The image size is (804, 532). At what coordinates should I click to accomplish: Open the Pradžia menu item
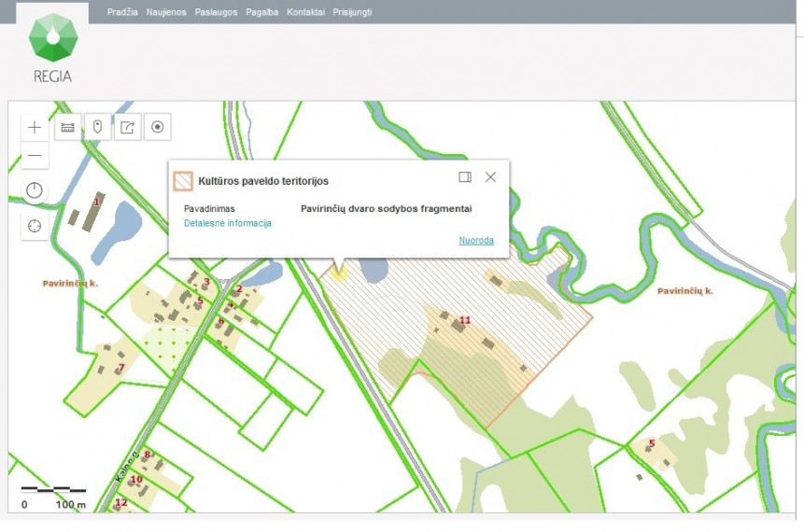pos(122,12)
